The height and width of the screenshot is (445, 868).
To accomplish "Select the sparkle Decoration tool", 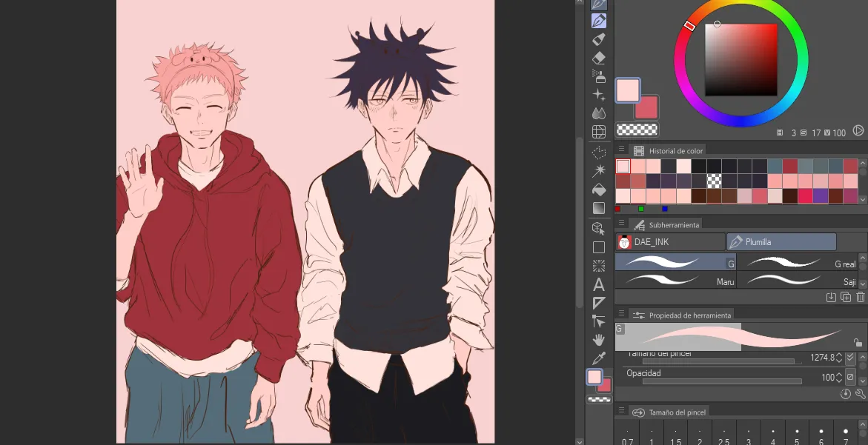I will point(598,95).
